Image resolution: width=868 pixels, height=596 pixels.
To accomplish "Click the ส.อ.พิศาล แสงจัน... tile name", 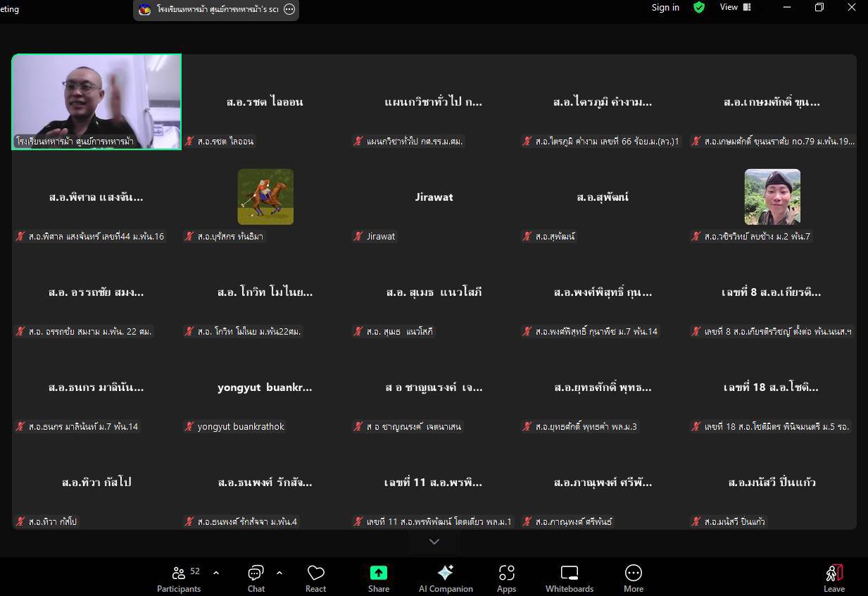I will [x=96, y=197].
